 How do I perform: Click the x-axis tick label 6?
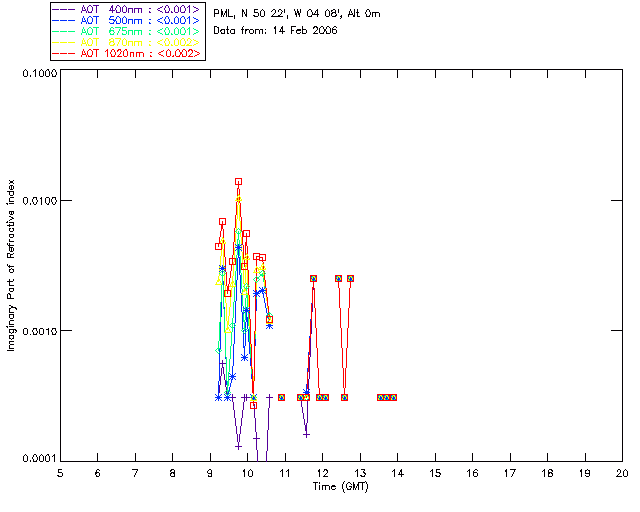(98, 473)
